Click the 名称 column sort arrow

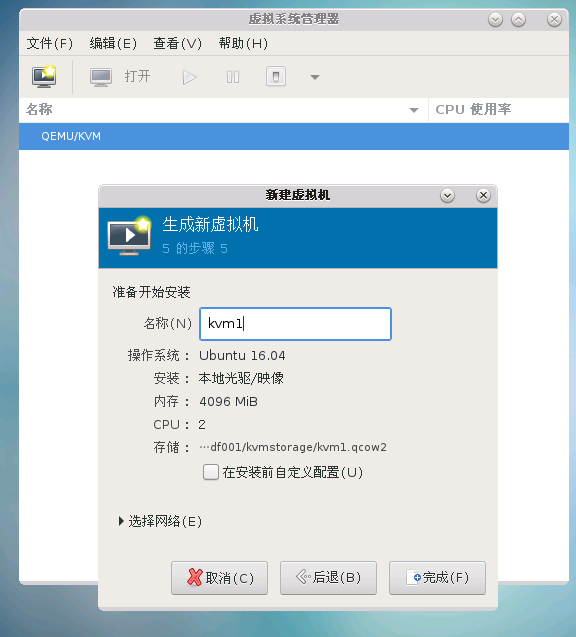click(414, 110)
